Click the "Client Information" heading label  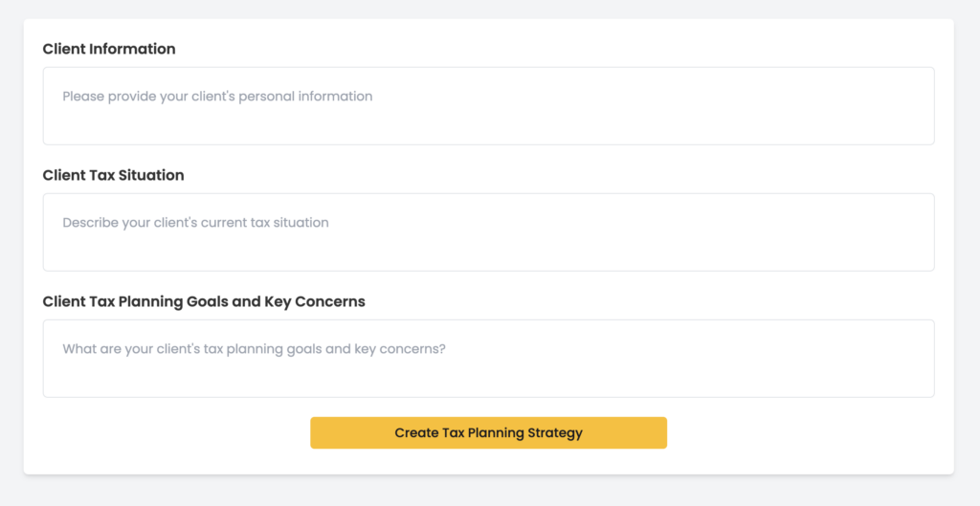[x=109, y=49]
